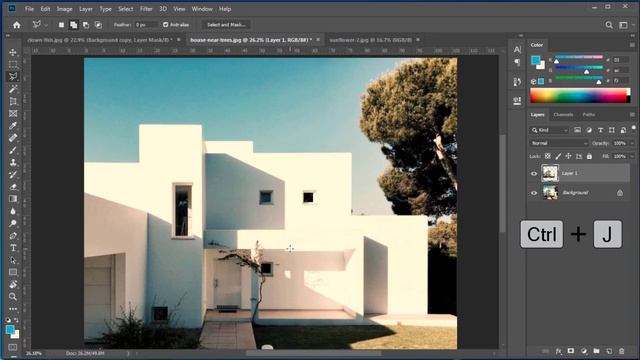Add a layer mask from Layers footer
640x360 pixels.
click(571, 351)
